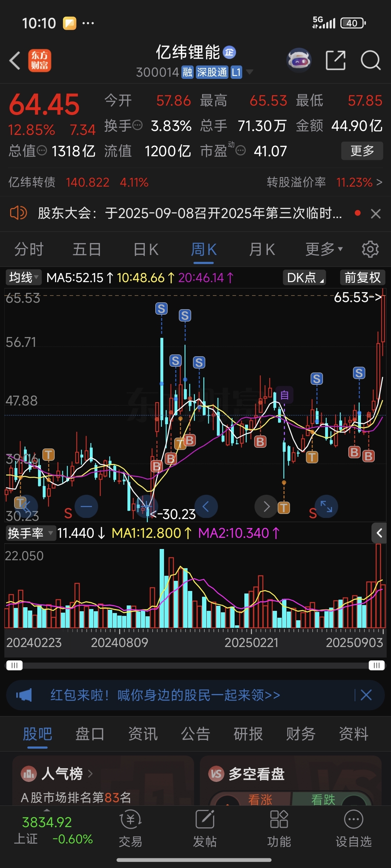
Task: Open chart settings gear icon
Action: (x=370, y=249)
